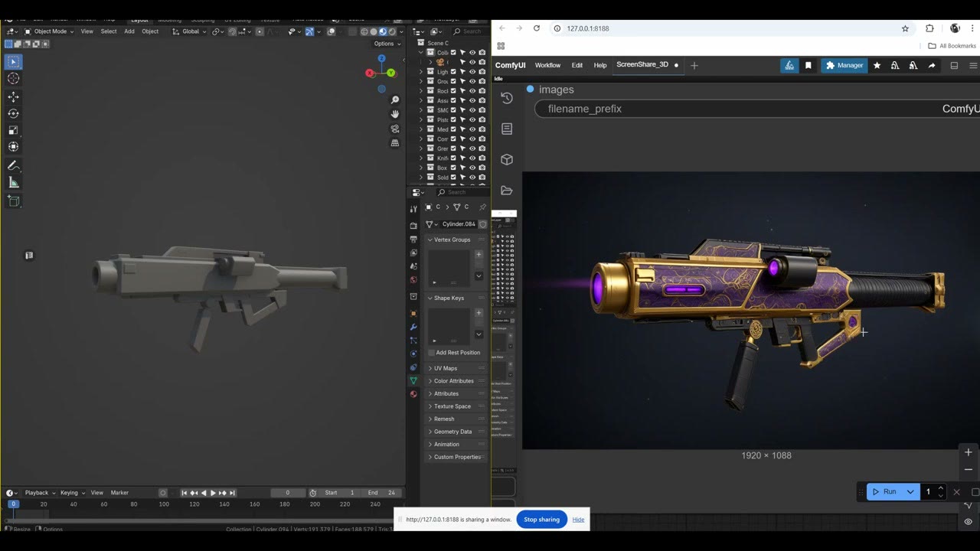This screenshot has width=980, height=551.
Task: Open the ComfyUI Workflow menu
Action: point(547,66)
